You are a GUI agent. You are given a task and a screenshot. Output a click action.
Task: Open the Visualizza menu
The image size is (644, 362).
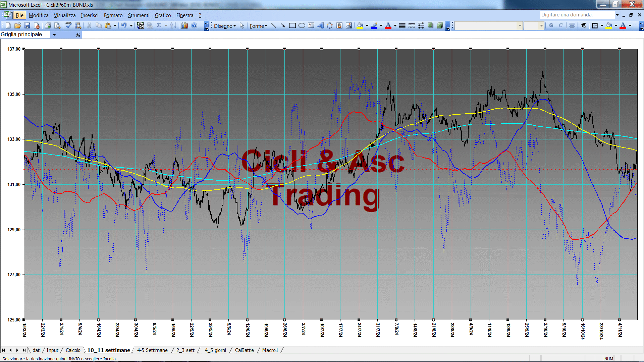(65, 15)
